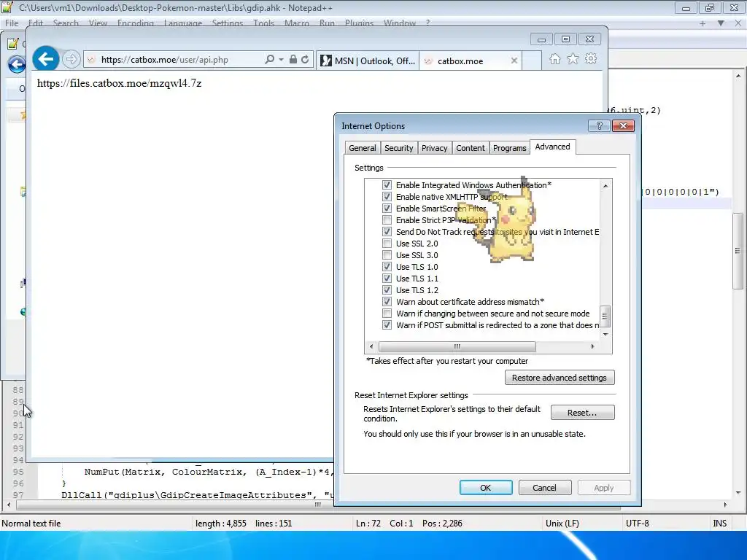
Task: Close the catbox.moe tab
Action: pos(514,61)
